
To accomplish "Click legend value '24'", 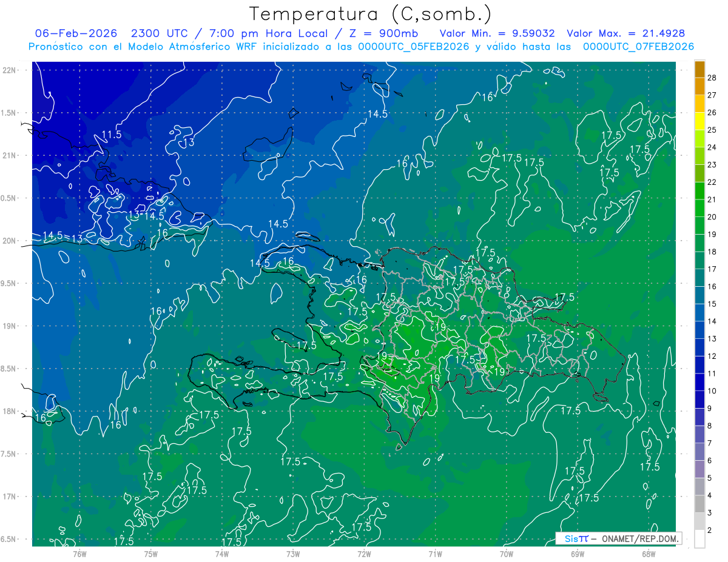I will point(712,147).
